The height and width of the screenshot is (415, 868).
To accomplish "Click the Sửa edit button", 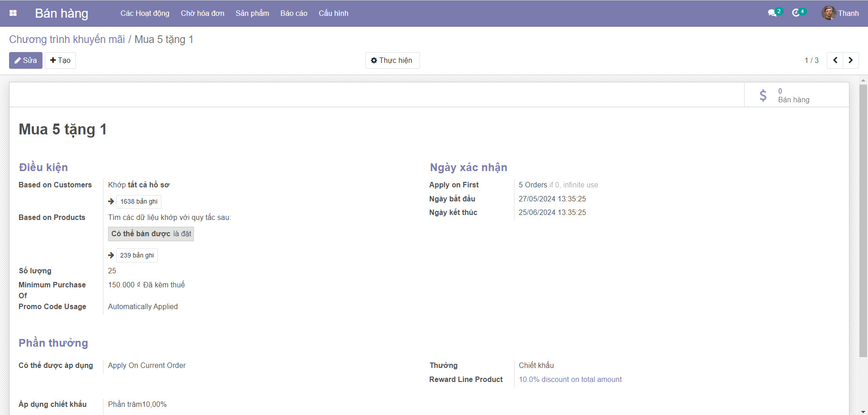I will click(x=26, y=60).
